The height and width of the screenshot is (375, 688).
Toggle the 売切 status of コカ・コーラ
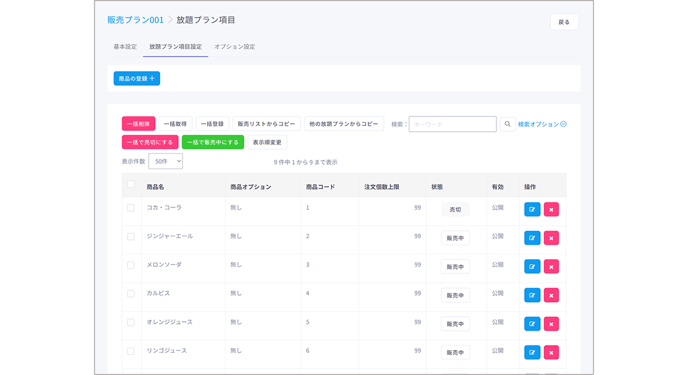coord(455,210)
